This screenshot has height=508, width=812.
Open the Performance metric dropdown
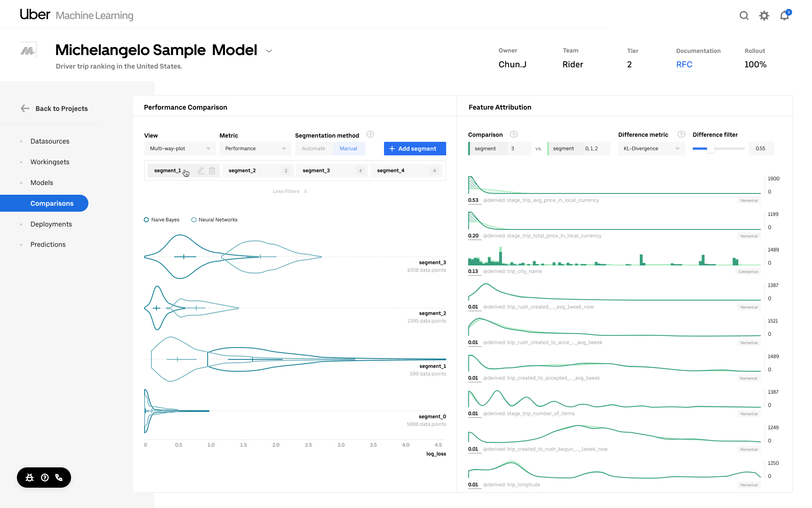tap(255, 149)
